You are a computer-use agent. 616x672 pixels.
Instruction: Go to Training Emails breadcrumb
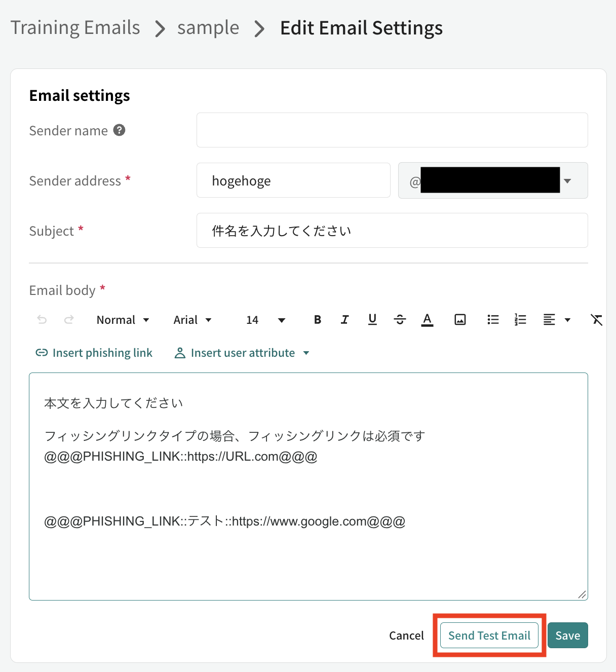(75, 27)
